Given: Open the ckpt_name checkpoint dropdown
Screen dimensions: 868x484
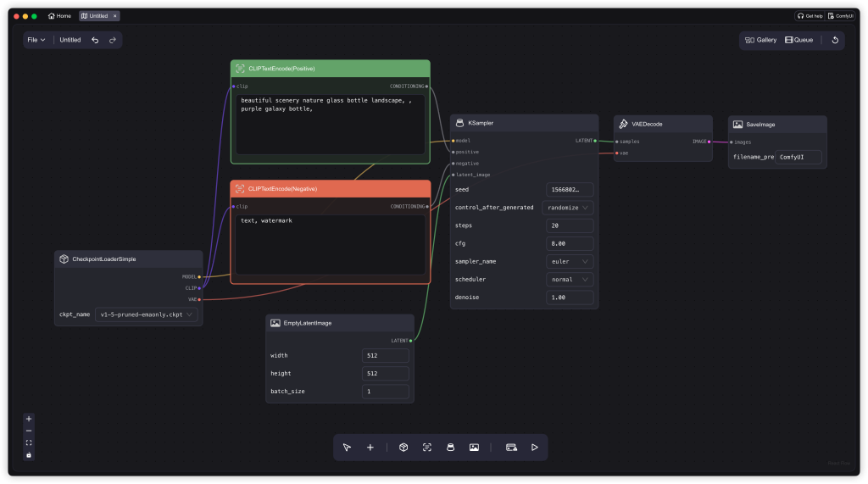Looking at the screenshot, I should (147, 314).
